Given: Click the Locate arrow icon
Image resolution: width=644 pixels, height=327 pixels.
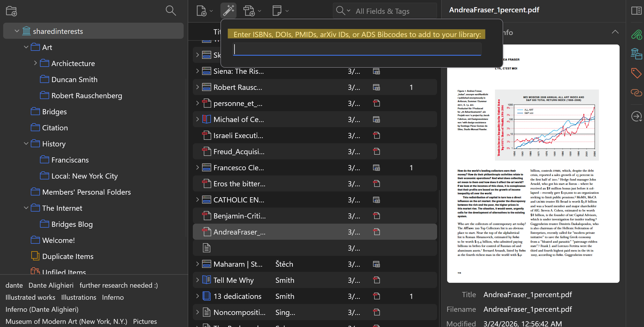Looking at the screenshot, I should click(x=636, y=116).
